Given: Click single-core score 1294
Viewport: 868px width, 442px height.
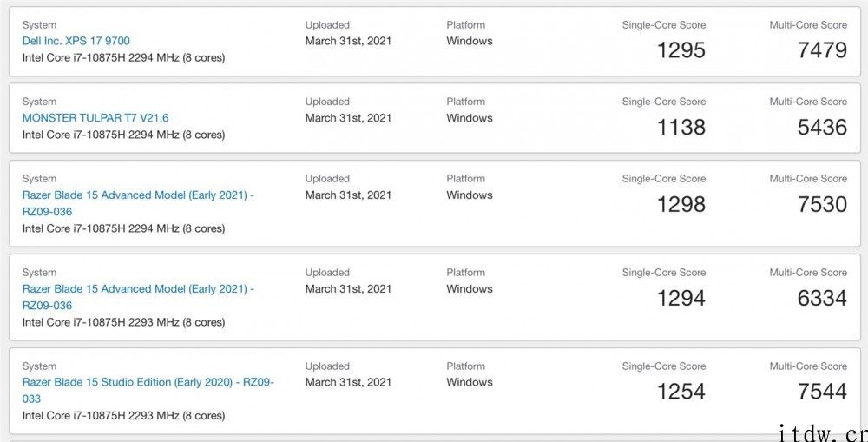Looking at the screenshot, I should [681, 298].
